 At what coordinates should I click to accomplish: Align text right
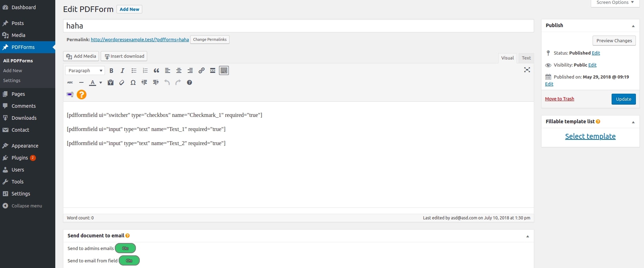(x=190, y=71)
